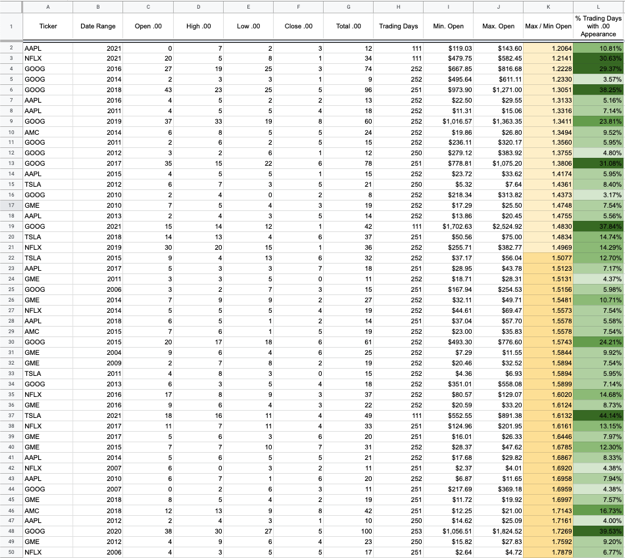Viewport: 625px width, 558px height.
Task: Select the 31.08% cell
Action: pyautogui.click(x=598, y=163)
